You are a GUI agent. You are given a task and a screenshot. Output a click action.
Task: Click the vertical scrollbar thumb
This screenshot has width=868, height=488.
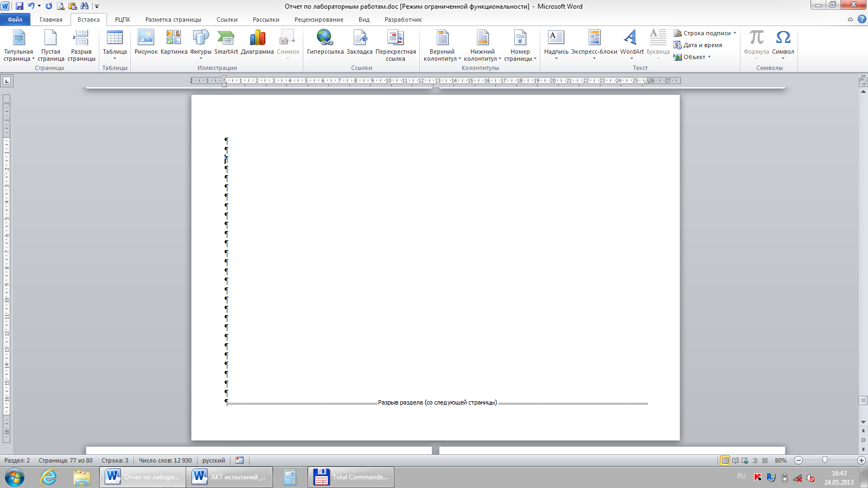point(863,400)
